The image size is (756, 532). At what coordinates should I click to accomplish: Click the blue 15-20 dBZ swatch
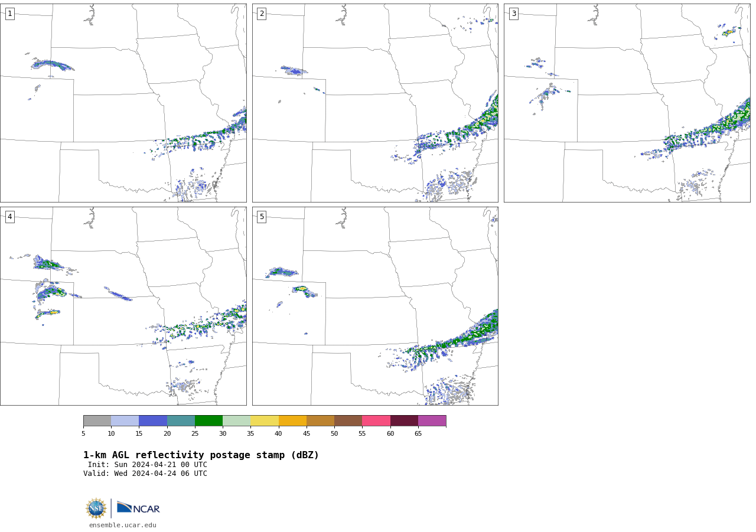click(x=153, y=421)
